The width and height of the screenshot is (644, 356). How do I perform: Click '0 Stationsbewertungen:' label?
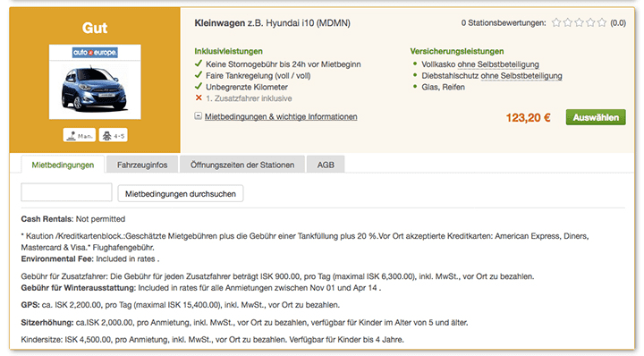point(504,23)
